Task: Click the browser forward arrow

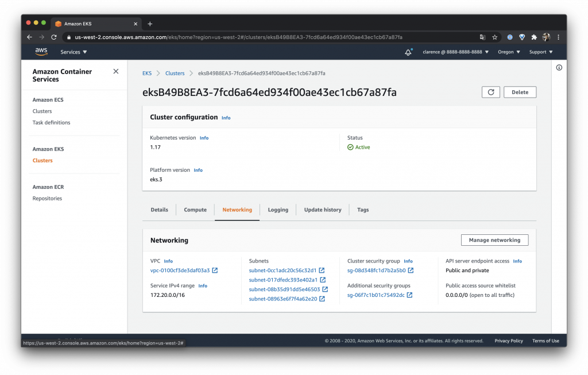Action: (41, 37)
